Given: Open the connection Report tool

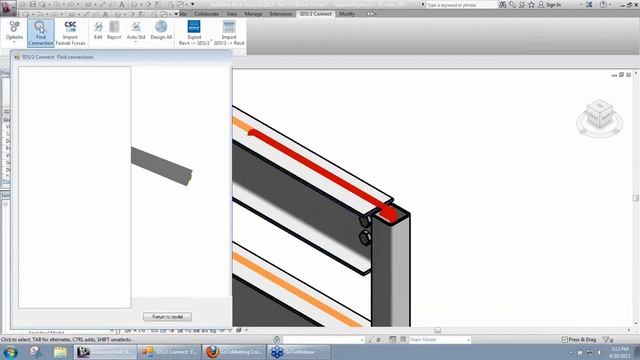Looking at the screenshot, I should [114, 30].
